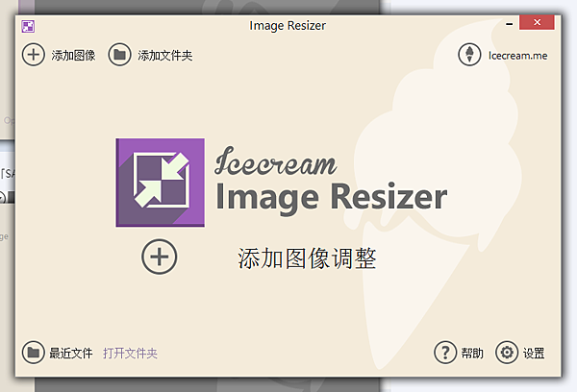Screen dimensions: 577x392
Task: Click the Add Image plus icon in toolbar
Action: (34, 55)
